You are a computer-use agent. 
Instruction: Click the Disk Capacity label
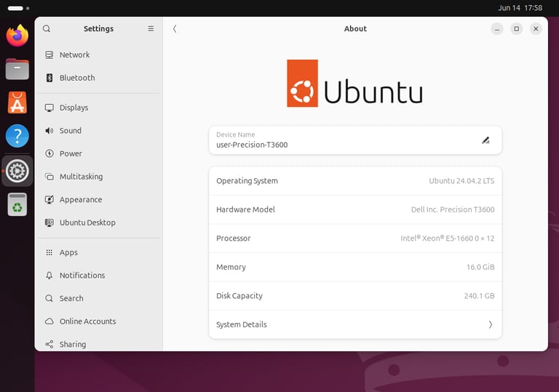tap(239, 296)
